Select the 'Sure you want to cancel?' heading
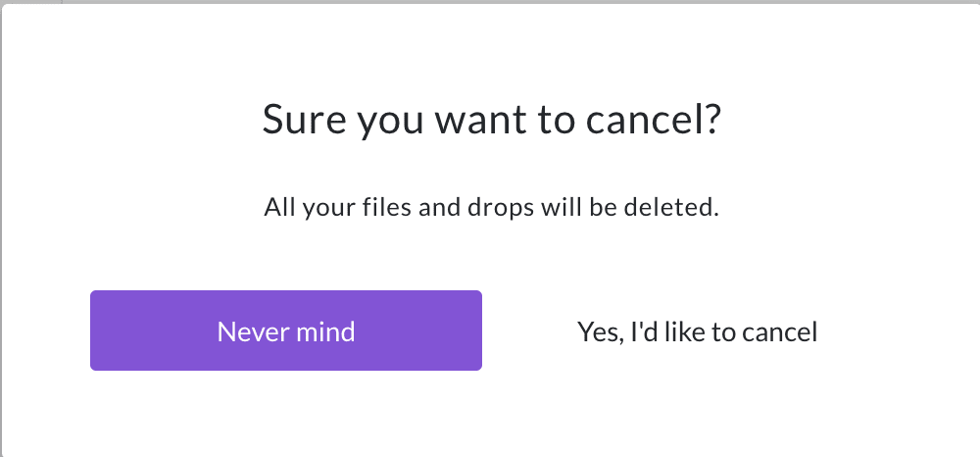 (x=491, y=120)
